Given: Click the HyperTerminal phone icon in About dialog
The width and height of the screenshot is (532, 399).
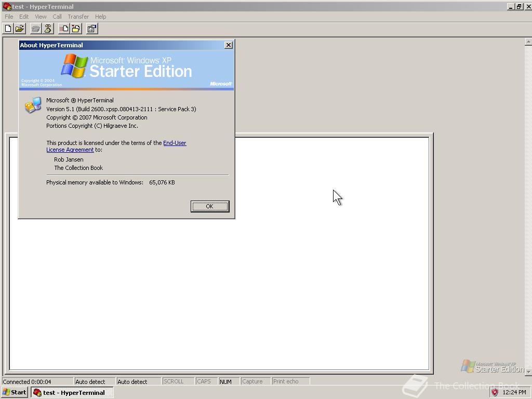Looking at the screenshot, I should (x=33, y=105).
